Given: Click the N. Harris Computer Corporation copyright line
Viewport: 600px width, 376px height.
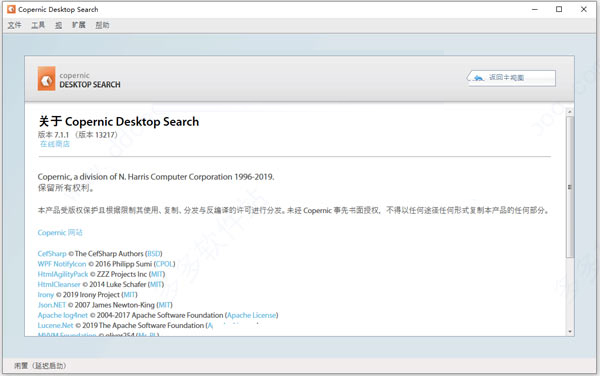Looking at the screenshot, I should point(156,177).
